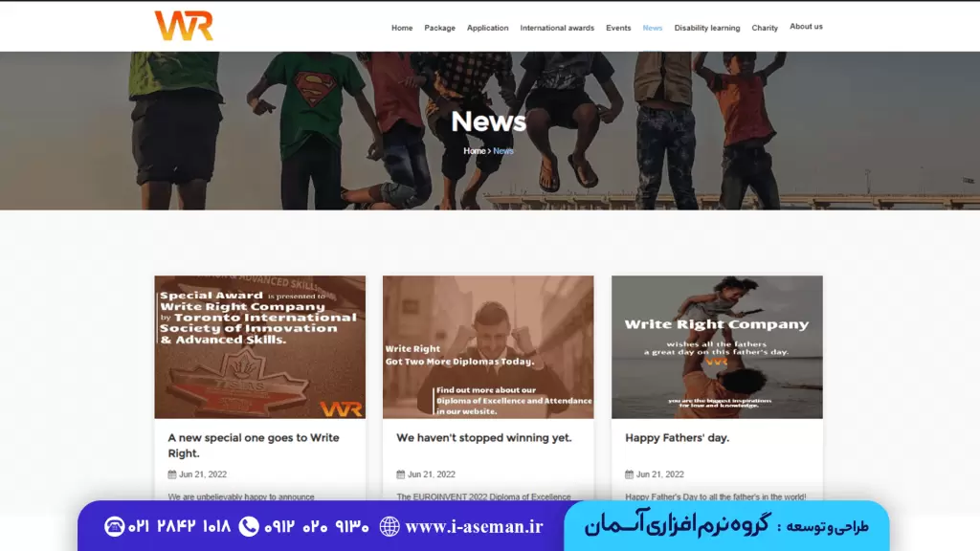Open the Disability learning page

click(x=706, y=28)
